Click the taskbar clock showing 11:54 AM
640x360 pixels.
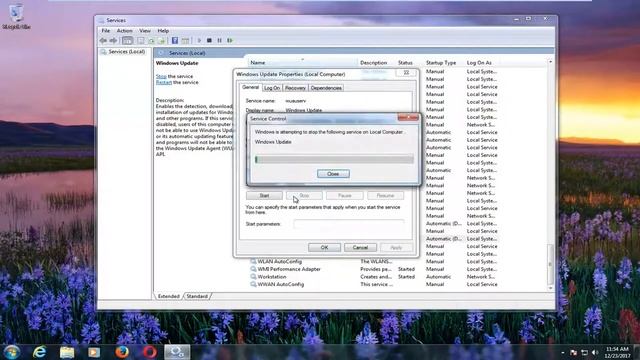point(617,352)
